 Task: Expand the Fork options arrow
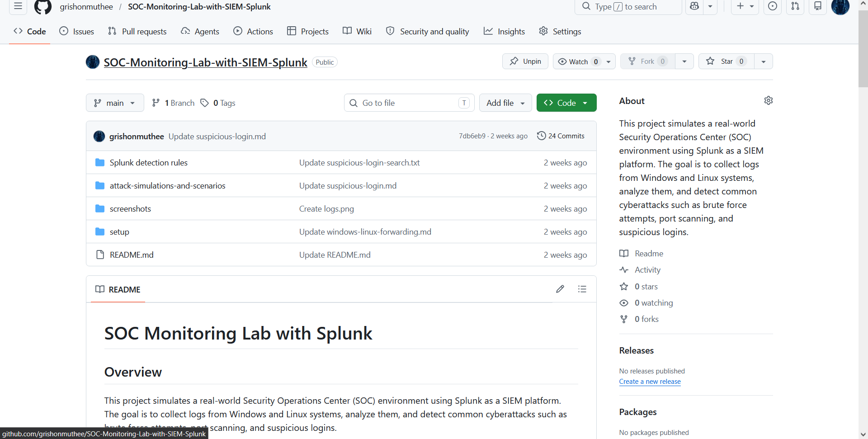coord(684,61)
